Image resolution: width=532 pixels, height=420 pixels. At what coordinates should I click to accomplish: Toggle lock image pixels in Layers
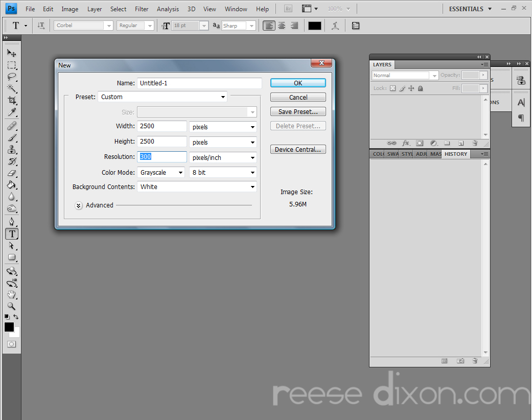coord(402,88)
